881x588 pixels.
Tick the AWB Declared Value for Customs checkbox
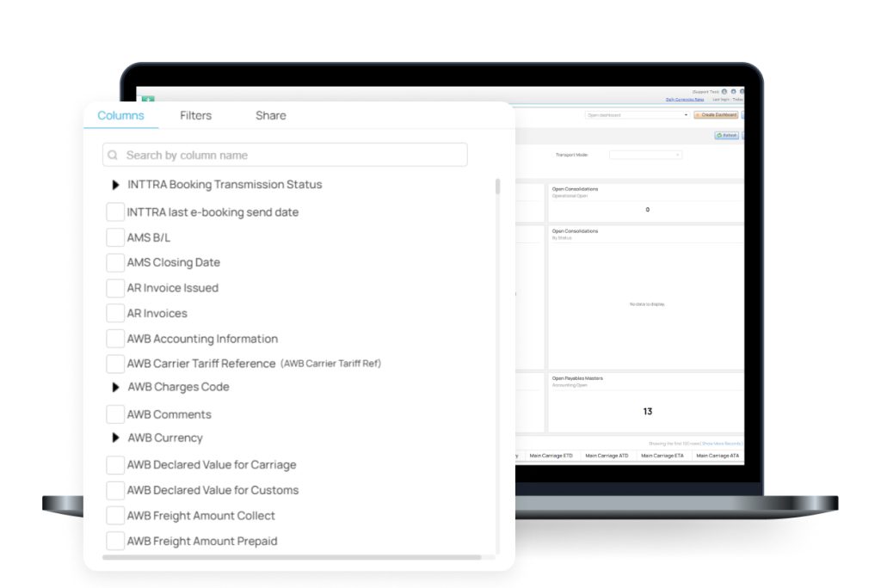click(115, 490)
